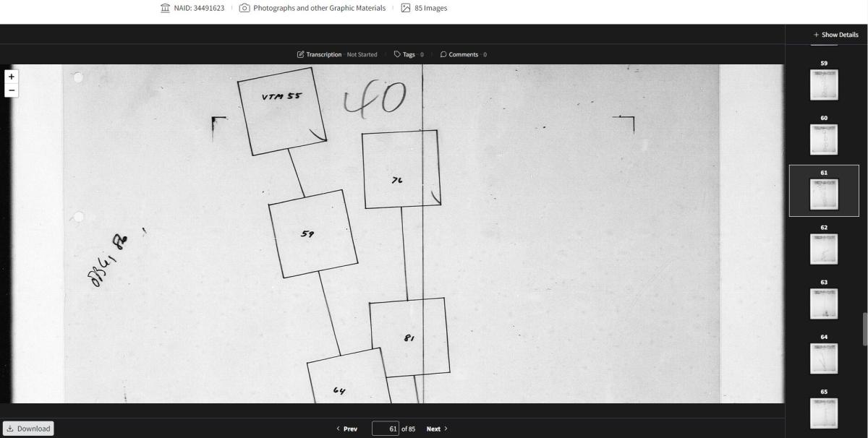868x438 pixels.
Task: Expand Show Details panel
Action: pyautogui.click(x=835, y=35)
